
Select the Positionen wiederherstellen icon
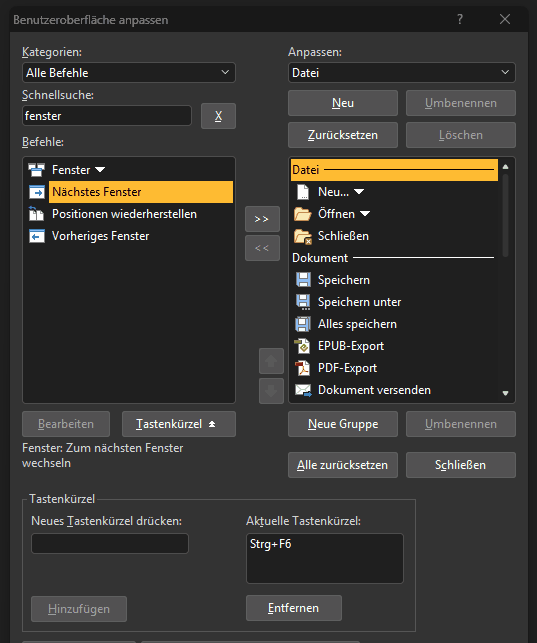click(36, 214)
